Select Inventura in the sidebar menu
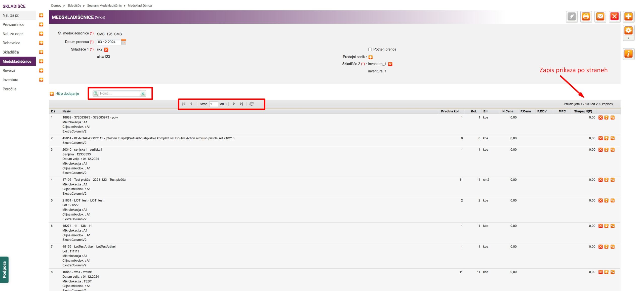The image size is (644, 291). [10, 80]
